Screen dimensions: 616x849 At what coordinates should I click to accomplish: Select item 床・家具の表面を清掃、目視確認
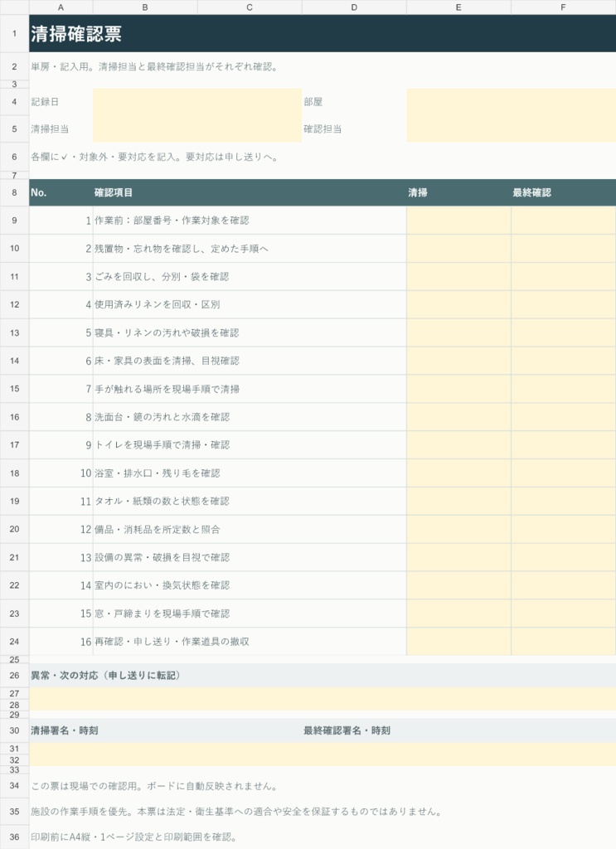250,361
